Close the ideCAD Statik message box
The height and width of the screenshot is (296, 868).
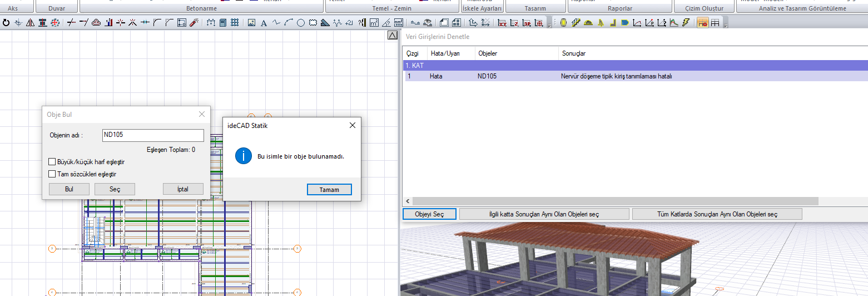point(352,125)
